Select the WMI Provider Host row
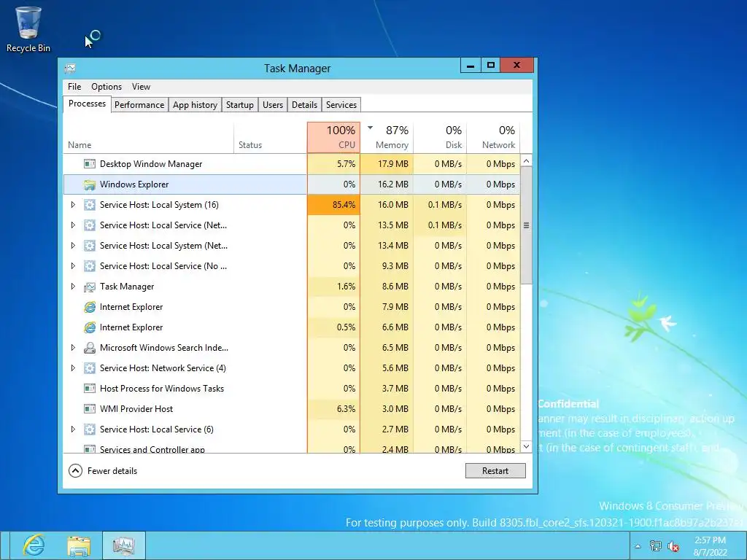747x560 pixels. (292, 409)
